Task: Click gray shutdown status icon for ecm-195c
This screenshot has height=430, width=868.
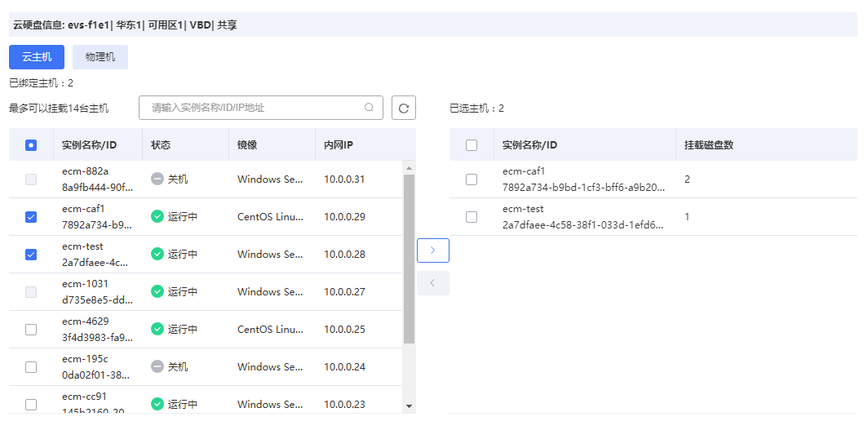Action: [157, 367]
